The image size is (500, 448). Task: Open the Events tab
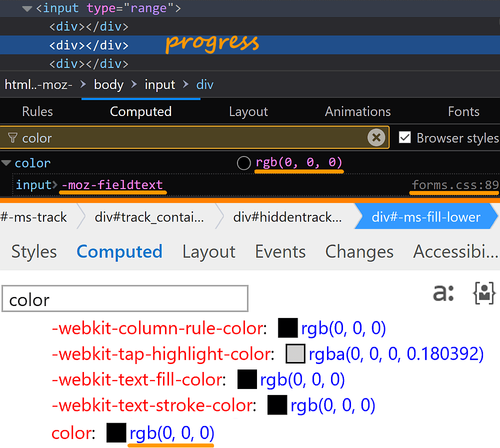coord(280,251)
